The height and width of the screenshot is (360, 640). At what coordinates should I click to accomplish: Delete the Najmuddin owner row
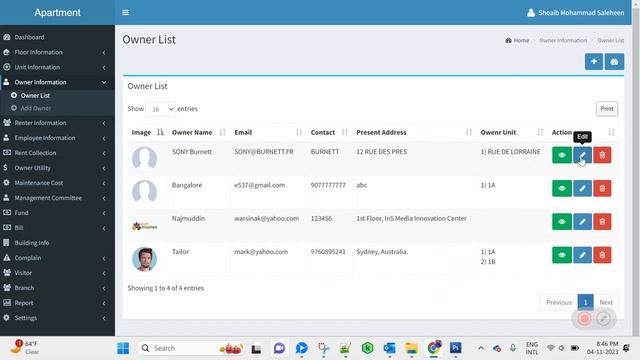(602, 222)
